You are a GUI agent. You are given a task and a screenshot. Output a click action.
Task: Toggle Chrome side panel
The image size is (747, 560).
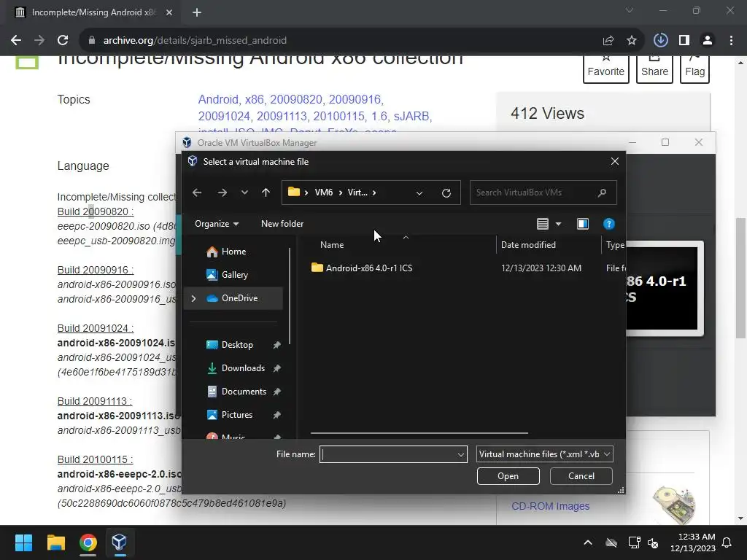point(684,41)
